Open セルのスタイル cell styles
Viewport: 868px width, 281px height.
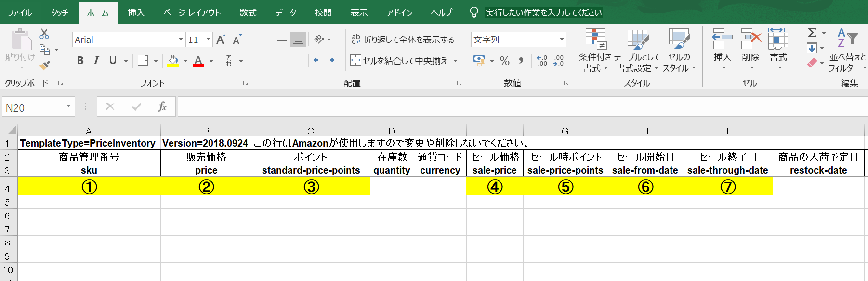[x=679, y=51]
